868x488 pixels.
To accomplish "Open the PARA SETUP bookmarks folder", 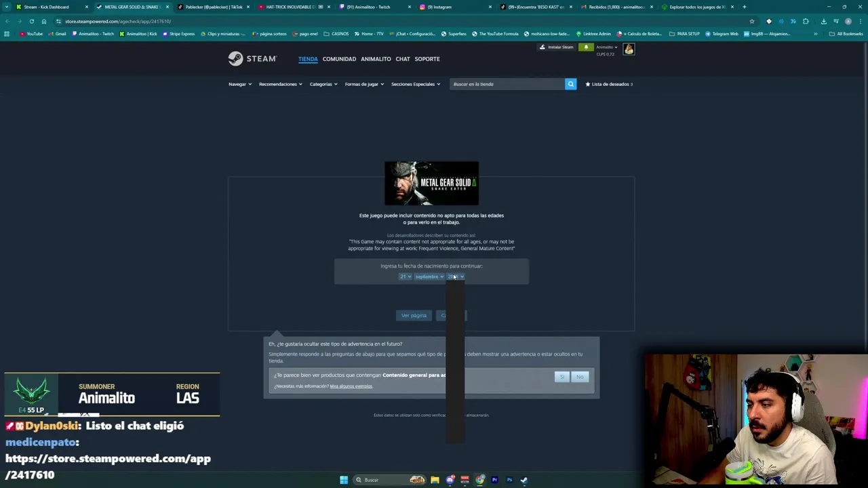I will tap(685, 34).
